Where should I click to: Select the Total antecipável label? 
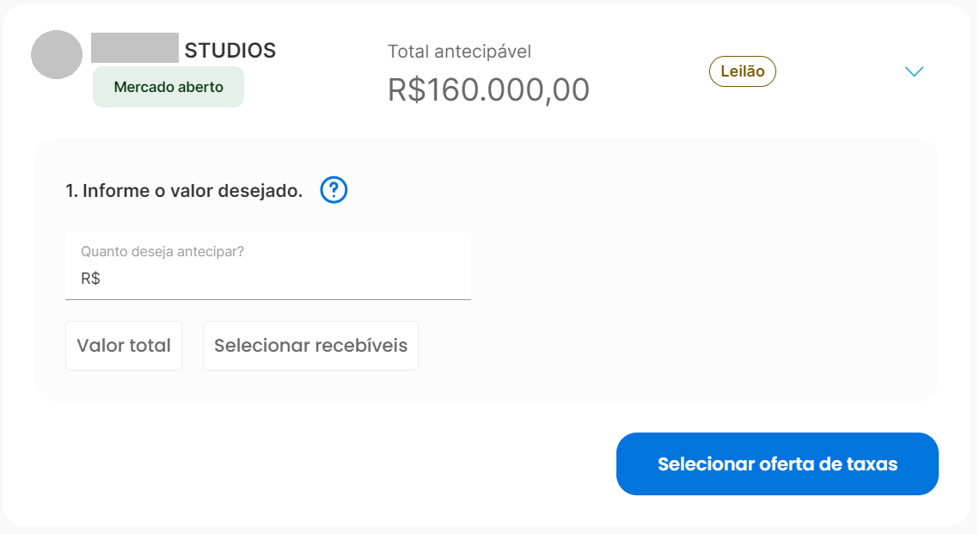coord(459,52)
